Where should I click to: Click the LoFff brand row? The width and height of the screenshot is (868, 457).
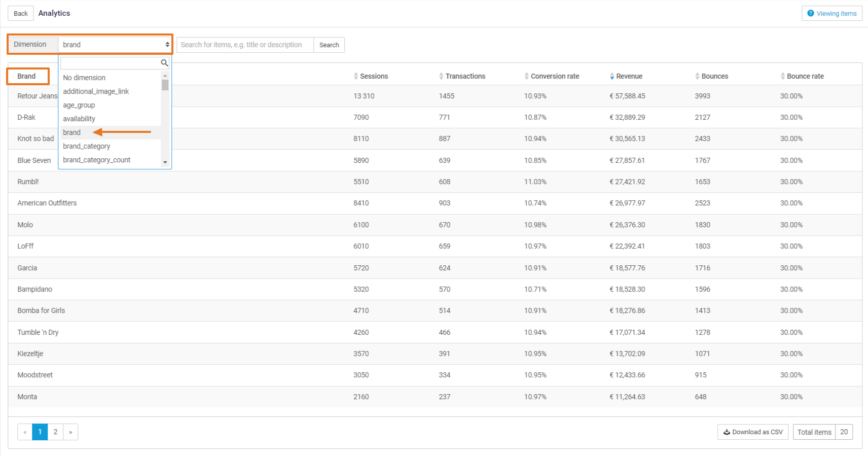click(x=435, y=246)
